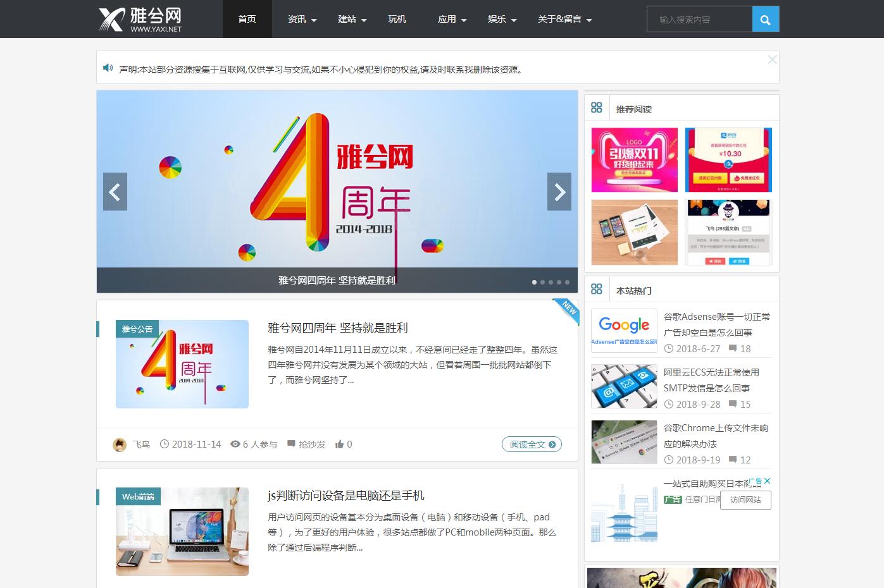Advance to the next carousel slide
This screenshot has height=588, width=884.
tap(559, 192)
